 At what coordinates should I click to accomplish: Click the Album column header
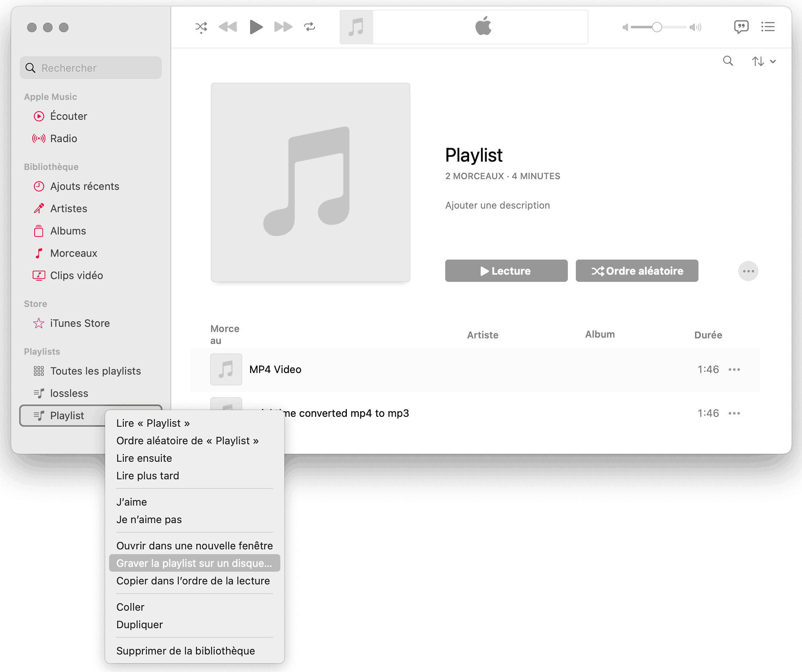click(600, 334)
